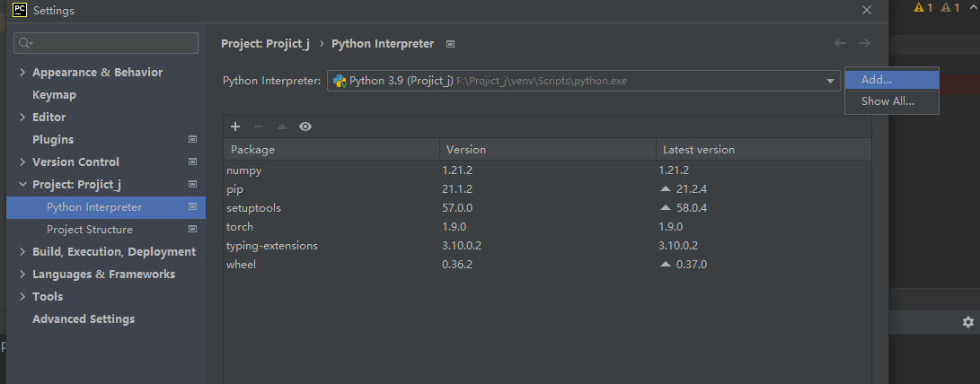Click the navigate forward arrow icon
Image resolution: width=980 pixels, height=384 pixels.
click(x=864, y=43)
